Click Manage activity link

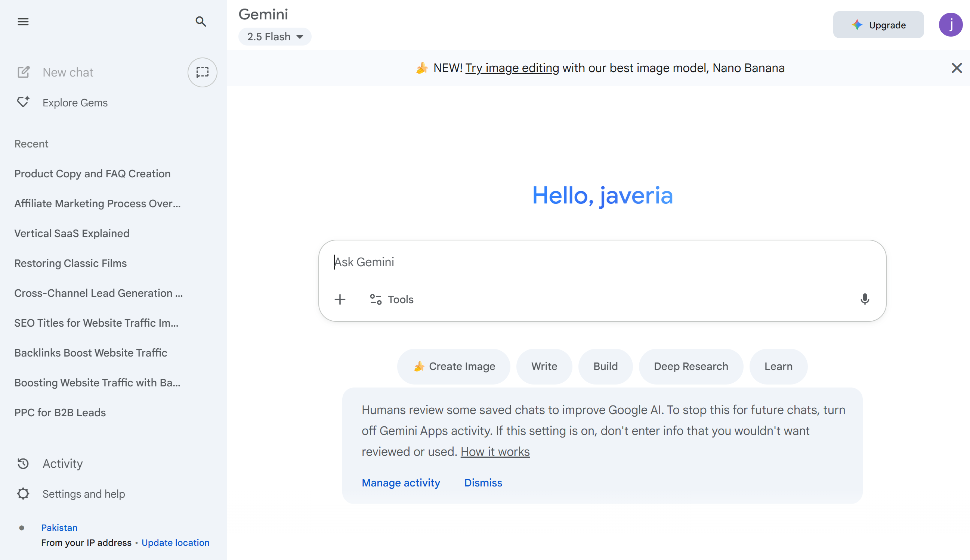click(x=401, y=483)
